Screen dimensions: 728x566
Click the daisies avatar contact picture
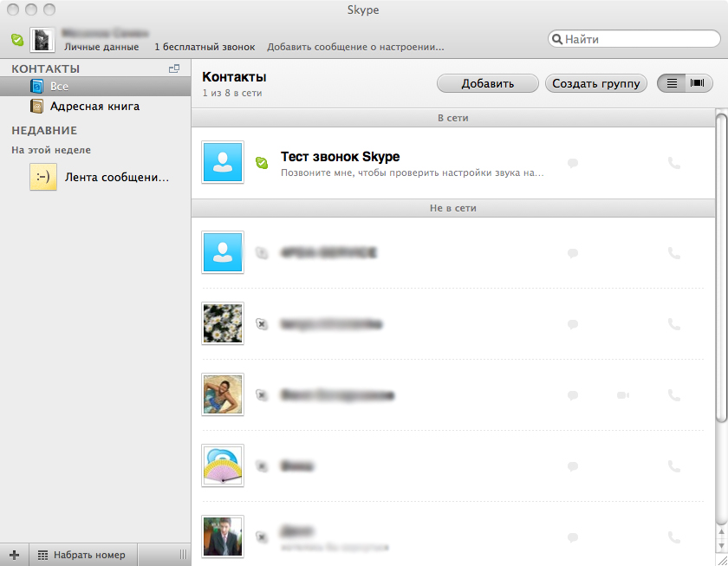pos(223,323)
